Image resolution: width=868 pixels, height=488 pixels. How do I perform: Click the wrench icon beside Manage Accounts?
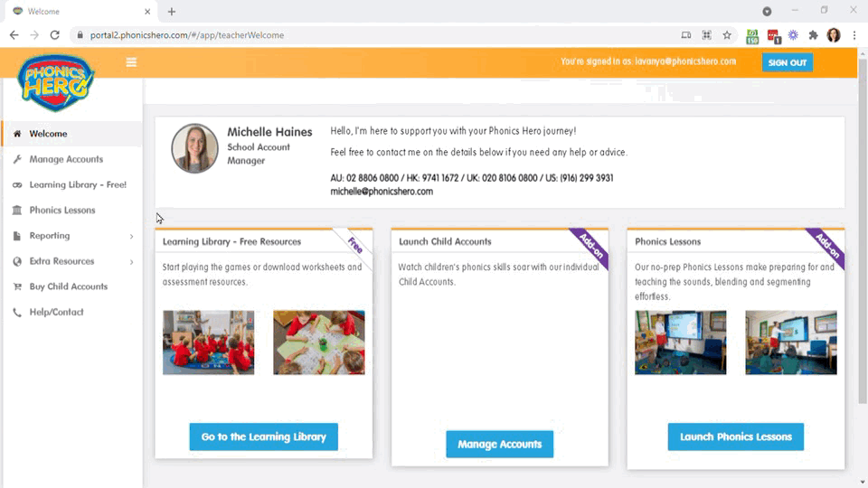[x=17, y=159]
